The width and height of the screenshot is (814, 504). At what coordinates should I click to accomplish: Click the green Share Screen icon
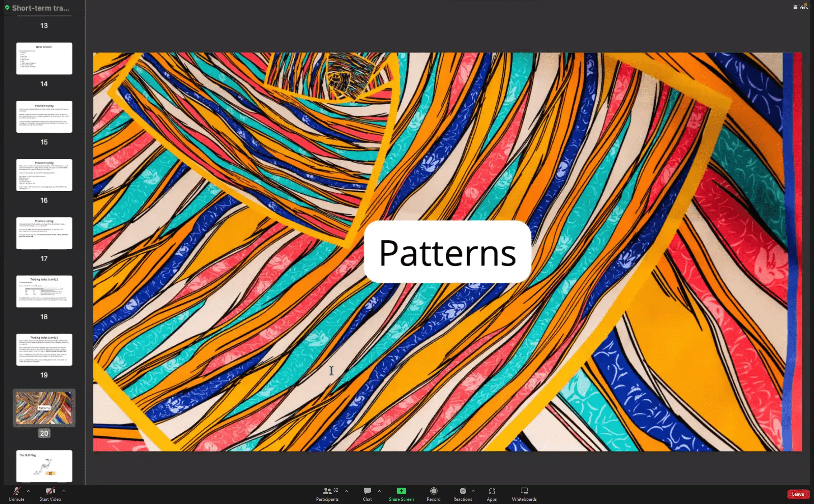point(401,491)
